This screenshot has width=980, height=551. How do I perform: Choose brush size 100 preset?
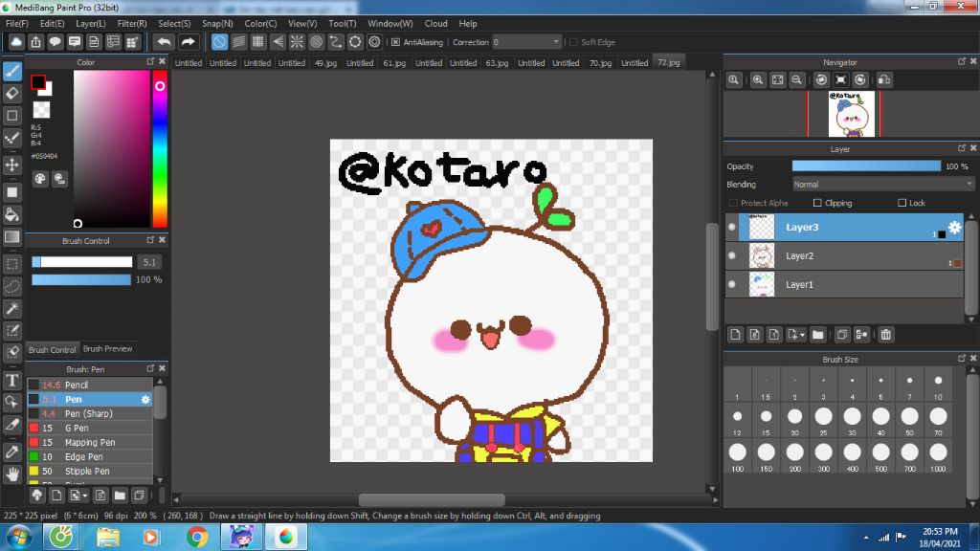point(738,456)
